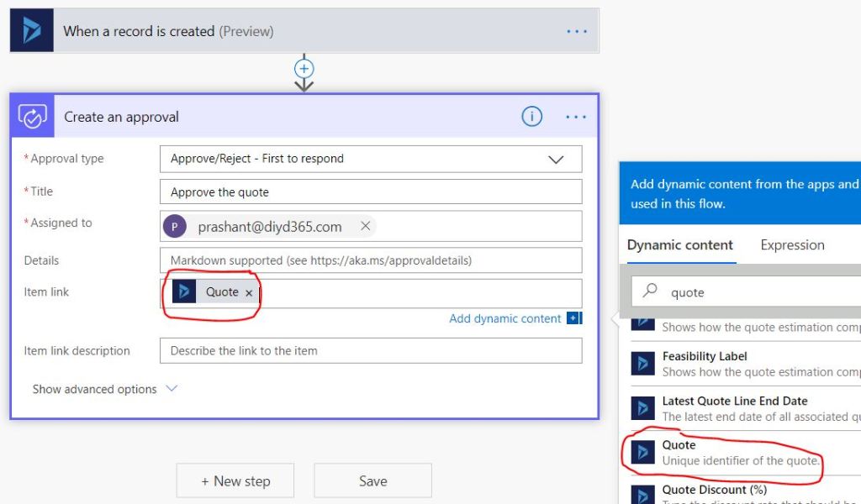Click the Title input field
This screenshot has height=504, width=861.
tap(370, 192)
